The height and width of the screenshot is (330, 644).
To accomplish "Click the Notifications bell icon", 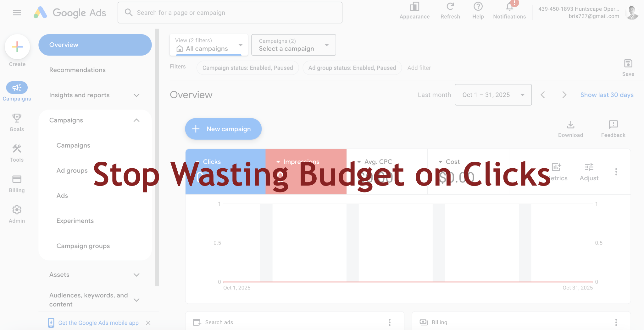I will 509,7.
